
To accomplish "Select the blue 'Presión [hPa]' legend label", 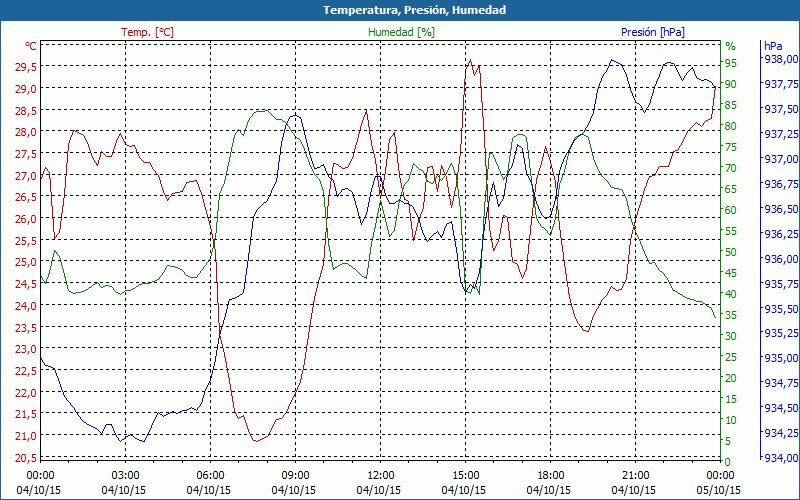I will click(x=653, y=32).
